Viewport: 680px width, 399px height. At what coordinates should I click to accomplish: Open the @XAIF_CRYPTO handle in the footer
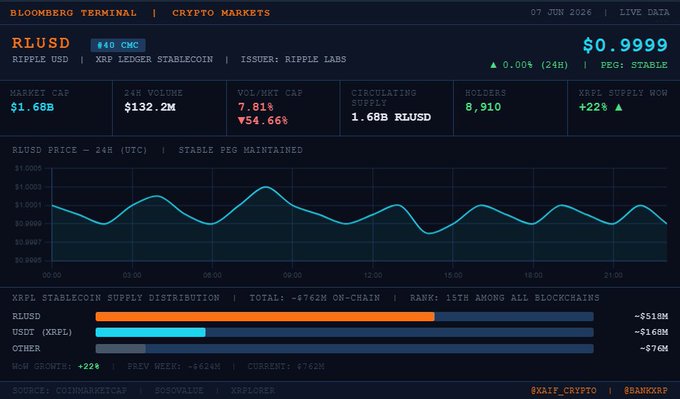click(563, 391)
